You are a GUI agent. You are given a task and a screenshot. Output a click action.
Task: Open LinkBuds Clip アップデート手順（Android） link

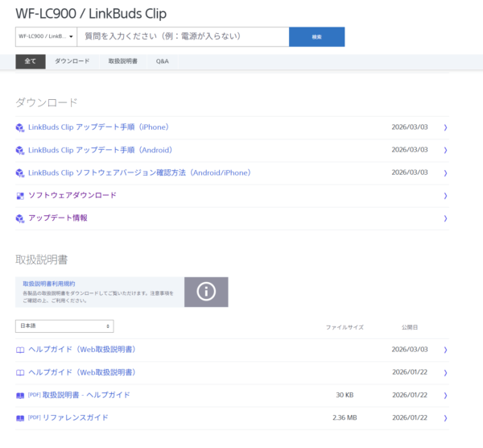point(100,150)
